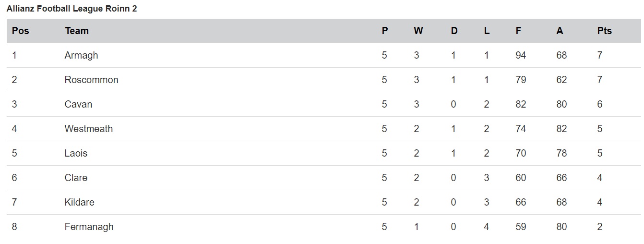Image resolution: width=644 pixels, height=244 pixels.
Task: Select the Cavan team name
Action: click(78, 104)
